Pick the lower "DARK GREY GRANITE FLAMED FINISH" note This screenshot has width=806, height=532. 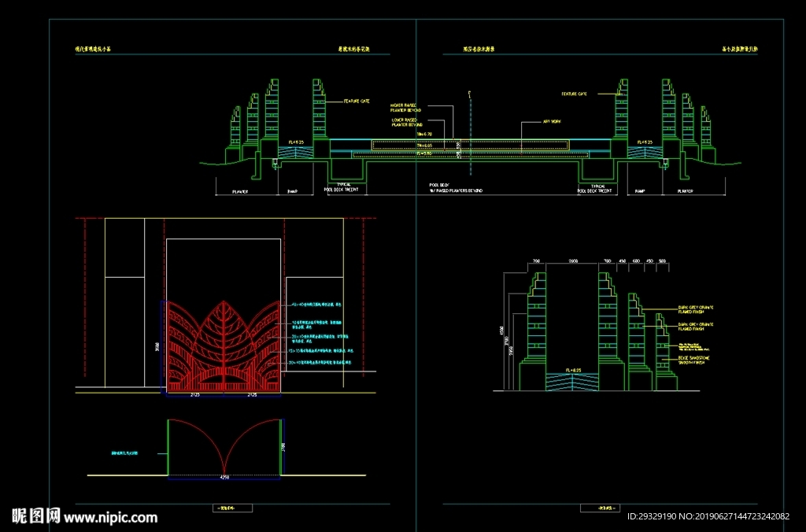click(696, 327)
